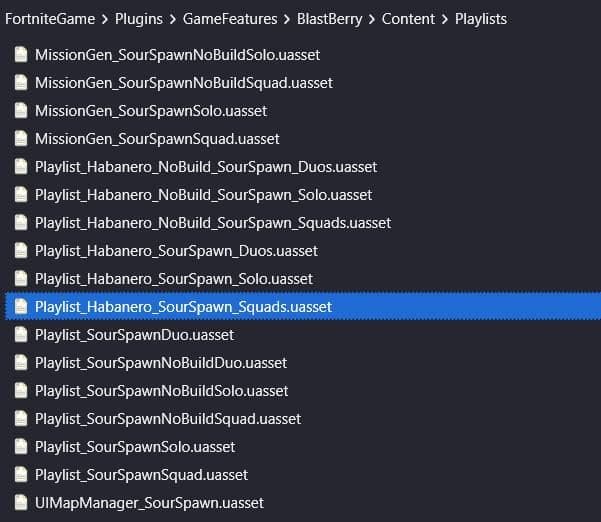Select the file icon for UIMapManager_SourSpawn.uasset
Viewport: 601px width, 522px height.
(x=21, y=503)
